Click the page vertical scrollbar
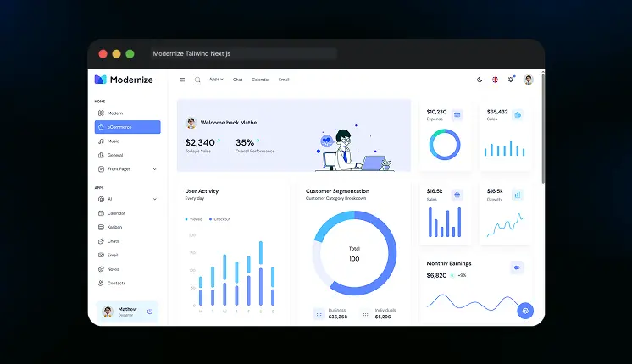 pyautogui.click(x=543, y=128)
